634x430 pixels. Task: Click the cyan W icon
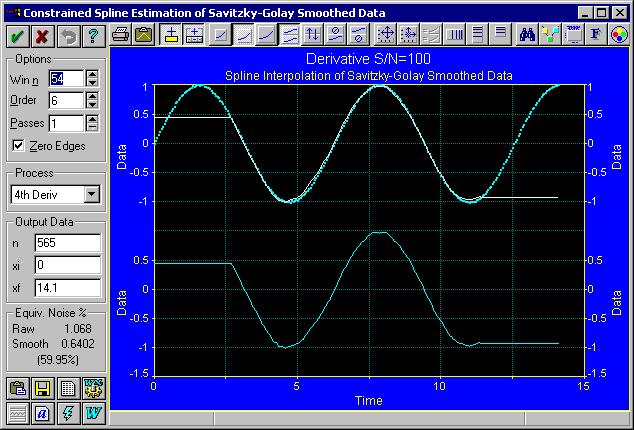pos(93,413)
